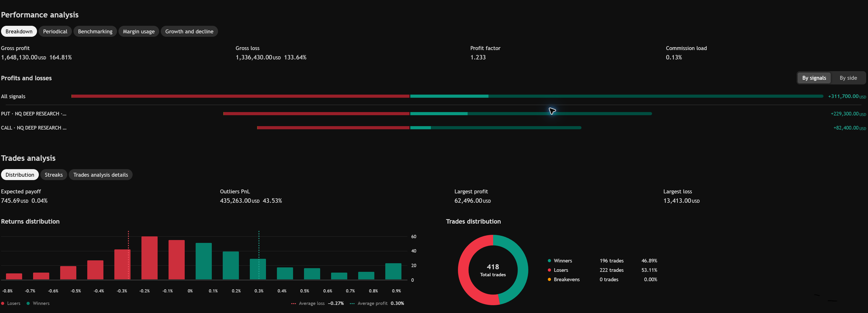The image size is (868, 313).
Task: Click the red histogram bar at -0.8%
Action: point(14,276)
